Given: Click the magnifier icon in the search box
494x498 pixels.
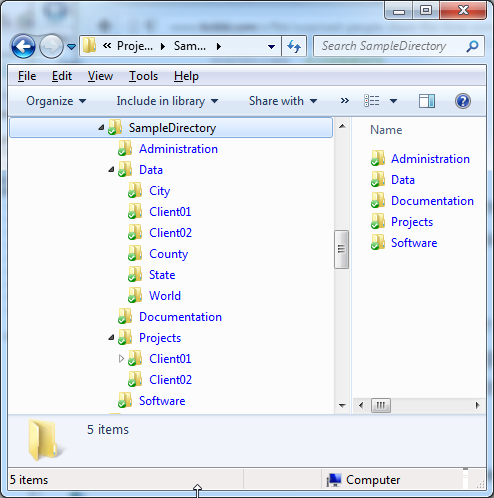Looking at the screenshot, I should click(x=472, y=46).
